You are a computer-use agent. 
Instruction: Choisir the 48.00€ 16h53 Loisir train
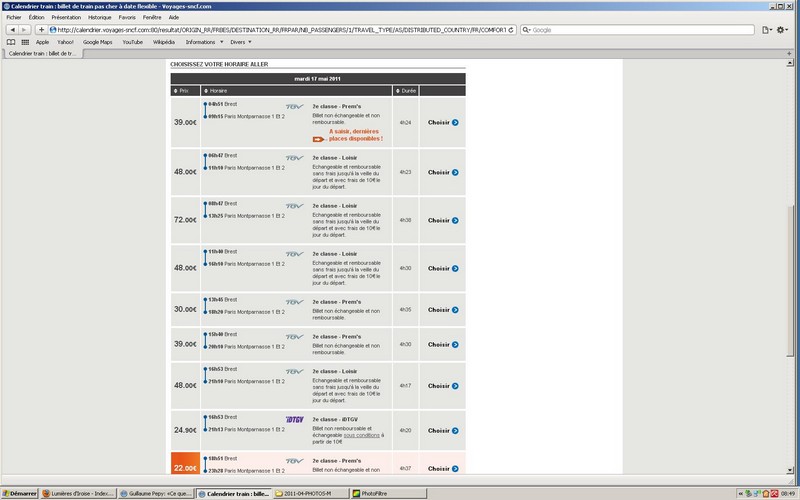tap(443, 386)
